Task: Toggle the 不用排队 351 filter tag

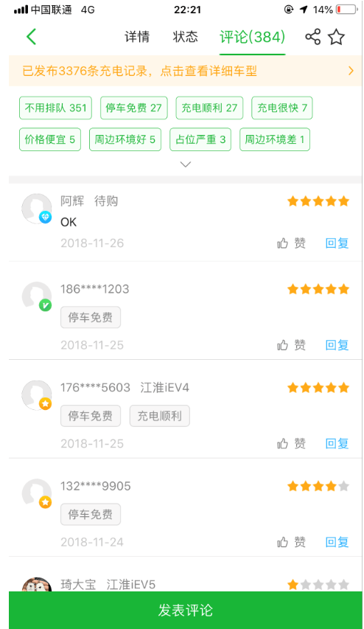Action: click(x=56, y=108)
